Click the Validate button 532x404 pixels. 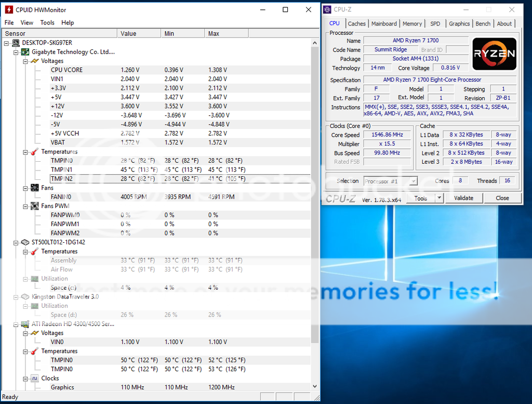pos(463,198)
